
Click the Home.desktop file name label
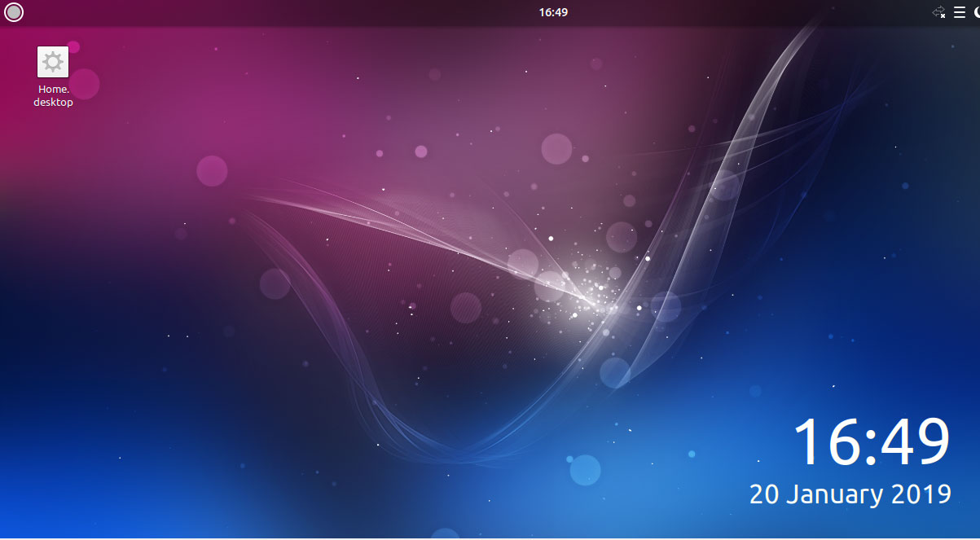52,95
